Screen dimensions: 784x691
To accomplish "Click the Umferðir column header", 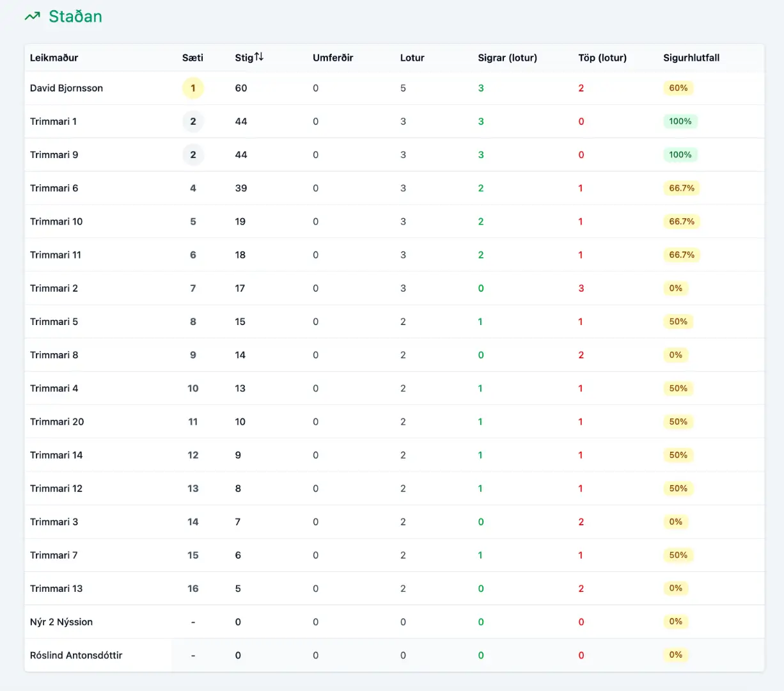I will pos(333,58).
